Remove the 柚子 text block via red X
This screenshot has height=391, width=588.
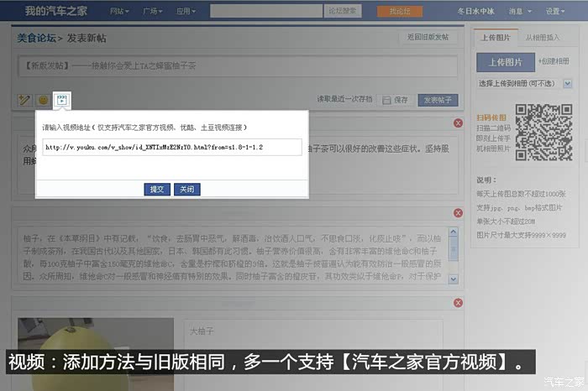point(458,213)
